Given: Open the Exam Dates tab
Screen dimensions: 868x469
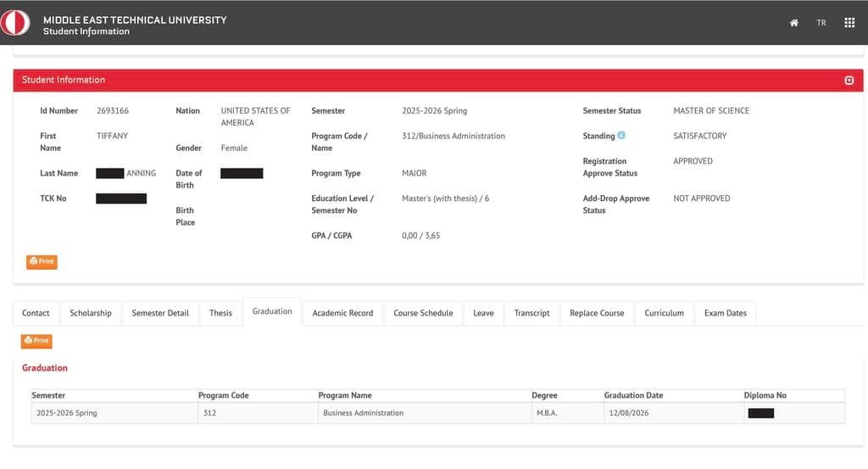Looking at the screenshot, I should click(726, 314).
